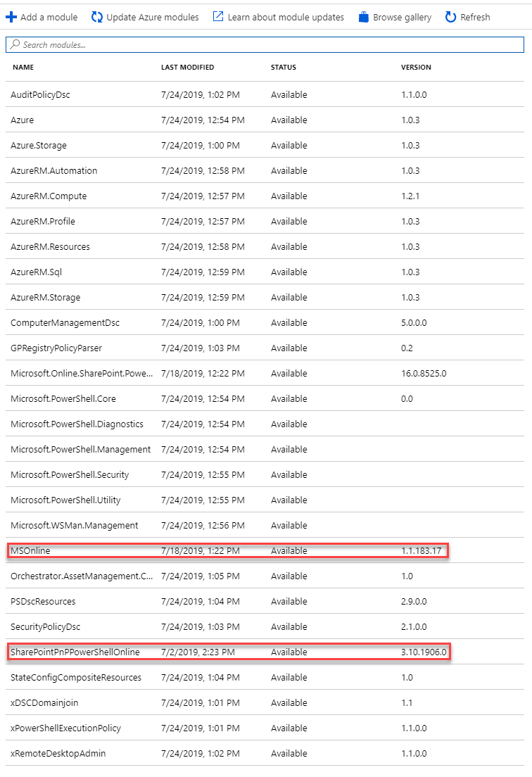Focus the Search modules input field
This screenshot has height=777, width=532.
click(265, 44)
